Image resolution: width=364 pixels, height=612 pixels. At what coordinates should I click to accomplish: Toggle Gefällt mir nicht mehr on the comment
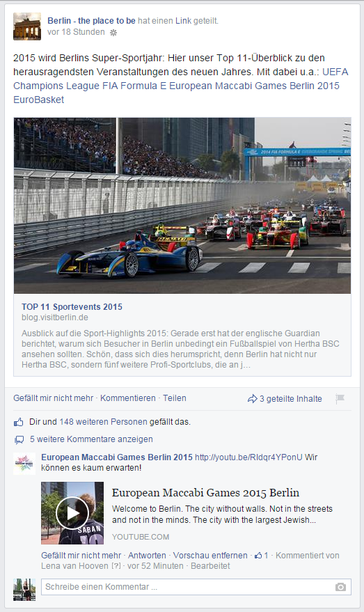click(x=81, y=555)
